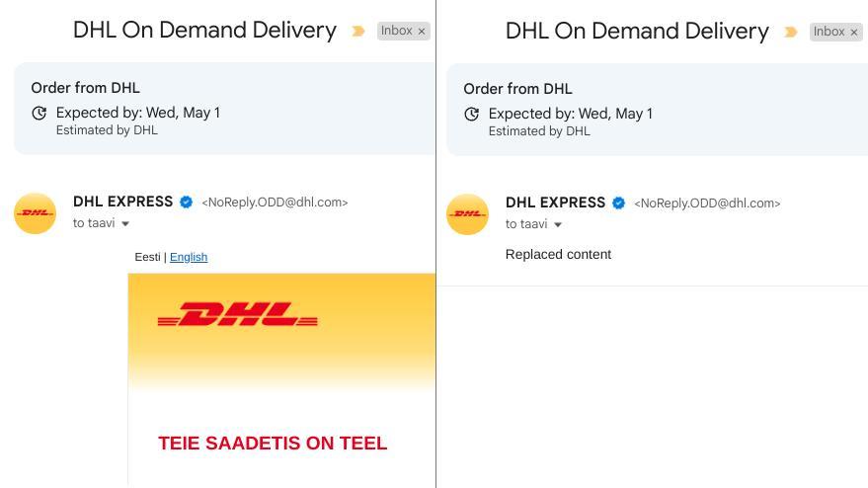The height and width of the screenshot is (488, 868).
Task: Click the verified badge in the left email
Action: 186,203
